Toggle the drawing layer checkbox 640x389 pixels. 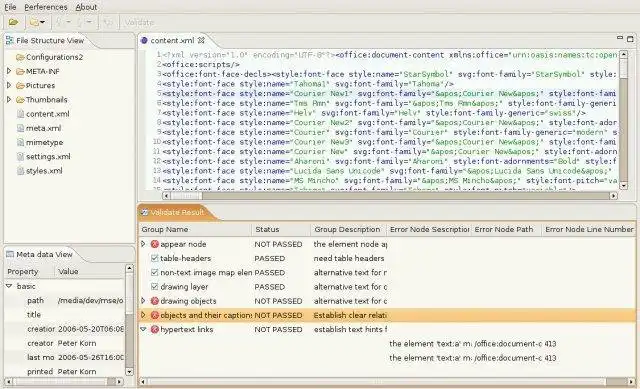(x=154, y=287)
